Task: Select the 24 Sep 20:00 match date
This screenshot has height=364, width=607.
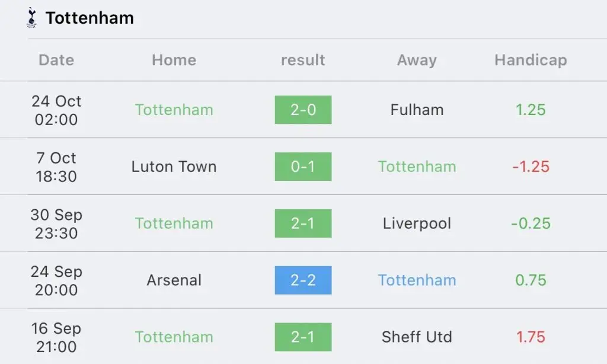Action: (56, 280)
